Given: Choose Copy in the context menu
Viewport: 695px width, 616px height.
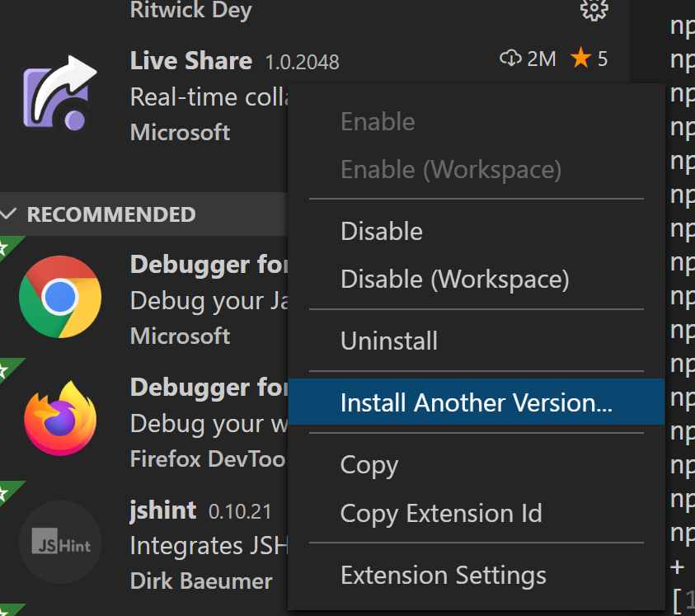Looking at the screenshot, I should click(x=369, y=466).
